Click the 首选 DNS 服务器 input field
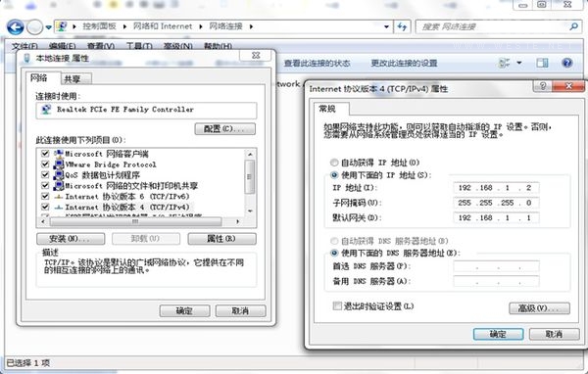The width and height of the screenshot is (588, 374). click(497, 266)
